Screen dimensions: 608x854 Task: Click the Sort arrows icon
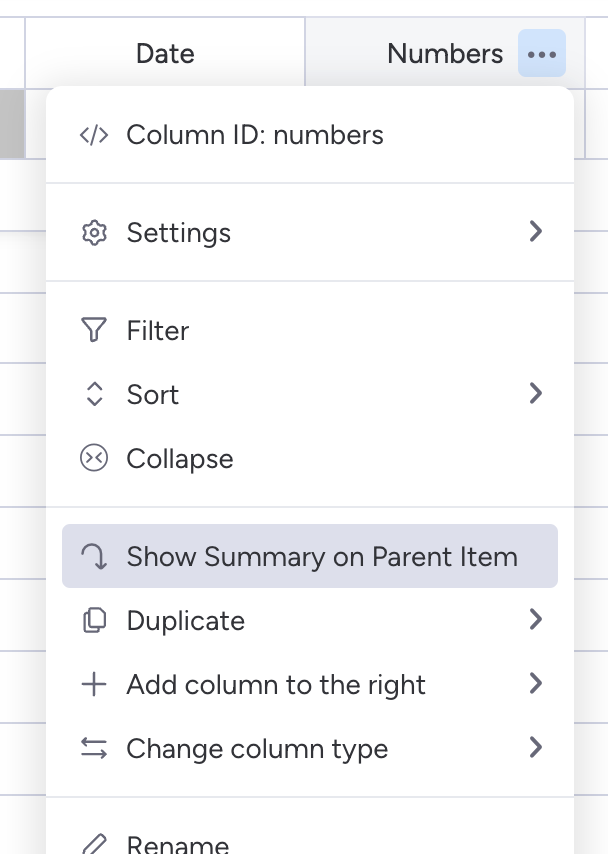(x=94, y=394)
